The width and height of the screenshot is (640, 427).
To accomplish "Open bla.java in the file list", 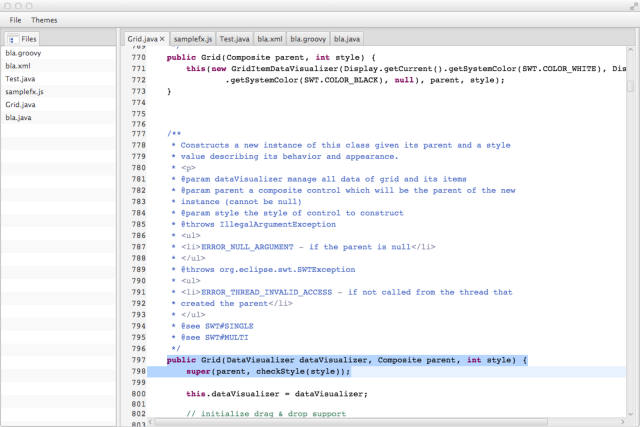I will coord(58,118).
